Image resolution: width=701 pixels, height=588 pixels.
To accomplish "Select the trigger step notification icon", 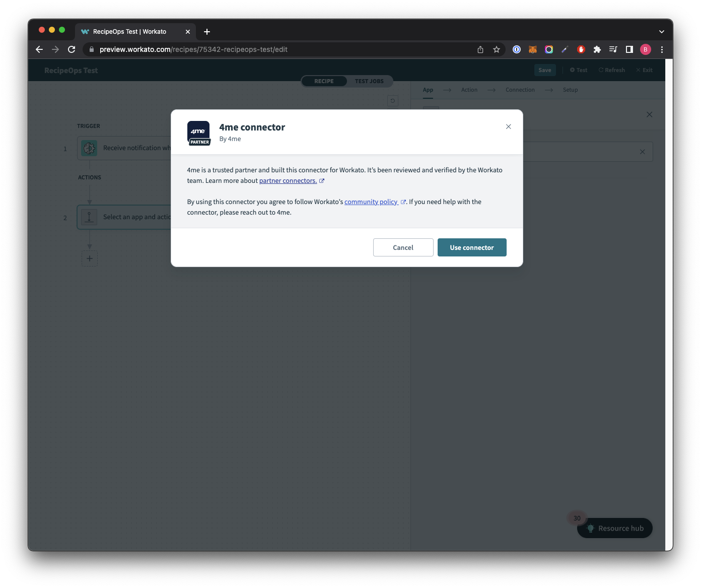I will [x=89, y=148].
